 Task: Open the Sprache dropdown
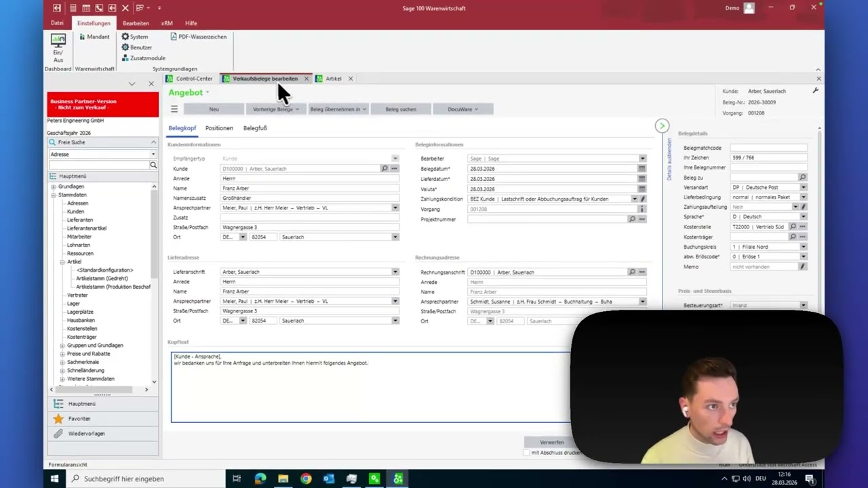click(803, 217)
